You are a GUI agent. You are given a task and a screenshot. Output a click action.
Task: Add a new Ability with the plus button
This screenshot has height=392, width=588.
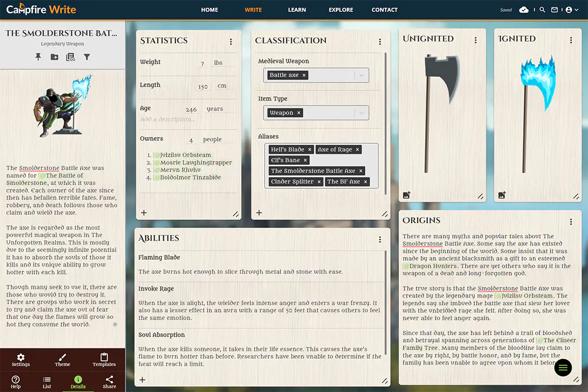pos(142,379)
